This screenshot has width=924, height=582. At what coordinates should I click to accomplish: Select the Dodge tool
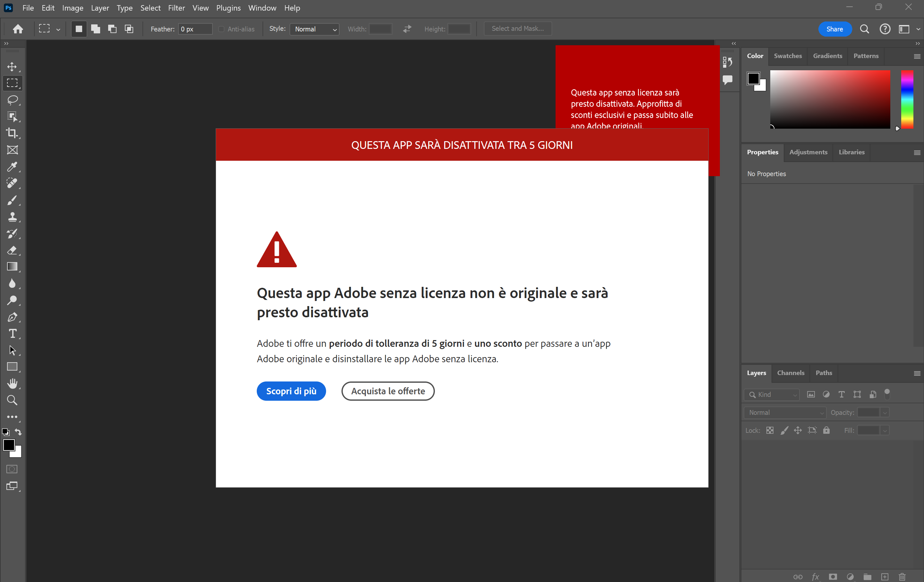click(12, 300)
